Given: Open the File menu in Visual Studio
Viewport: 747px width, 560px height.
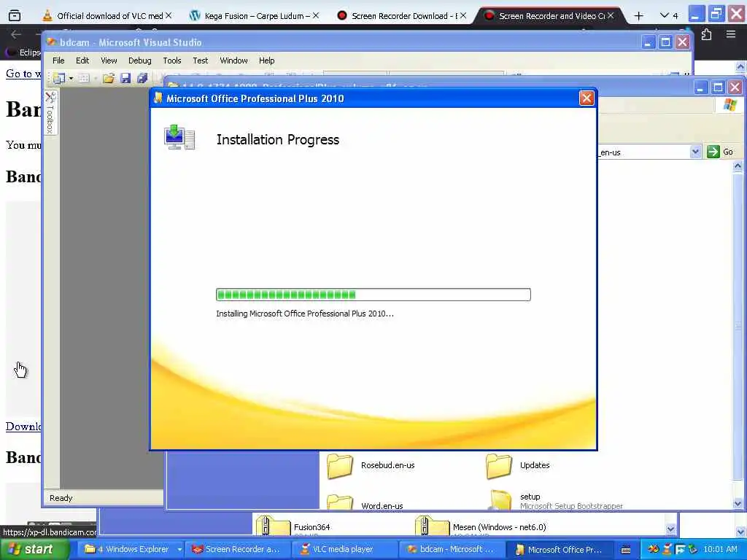Looking at the screenshot, I should pos(58,61).
